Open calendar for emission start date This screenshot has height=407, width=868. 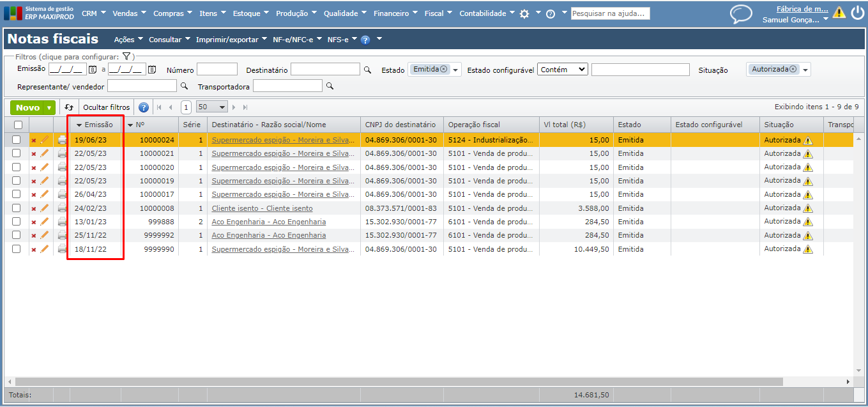coord(93,70)
